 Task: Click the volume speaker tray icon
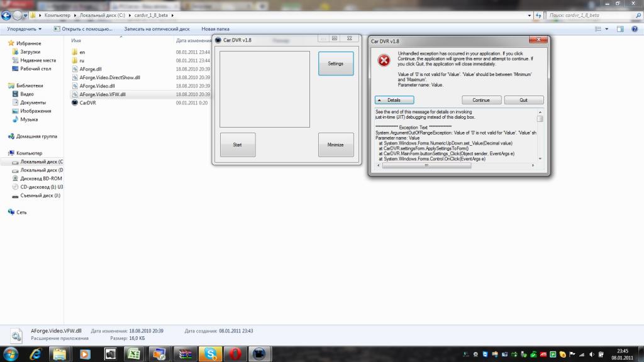[x=591, y=354]
